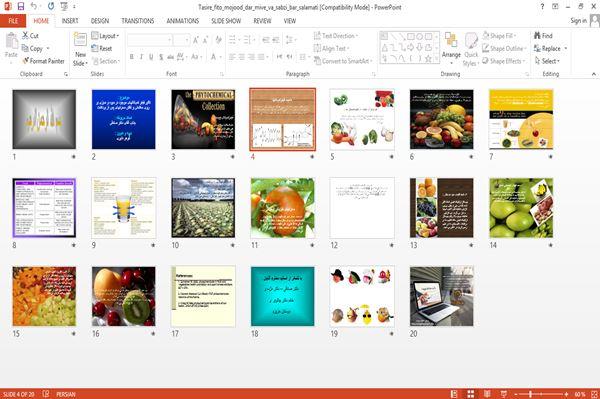Switch to the DESIGN tab
The image size is (600, 399).
pos(100,21)
